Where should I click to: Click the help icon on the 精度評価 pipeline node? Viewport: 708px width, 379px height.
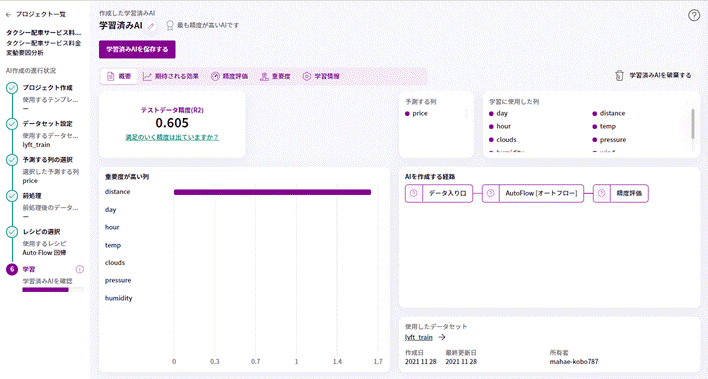(601, 193)
